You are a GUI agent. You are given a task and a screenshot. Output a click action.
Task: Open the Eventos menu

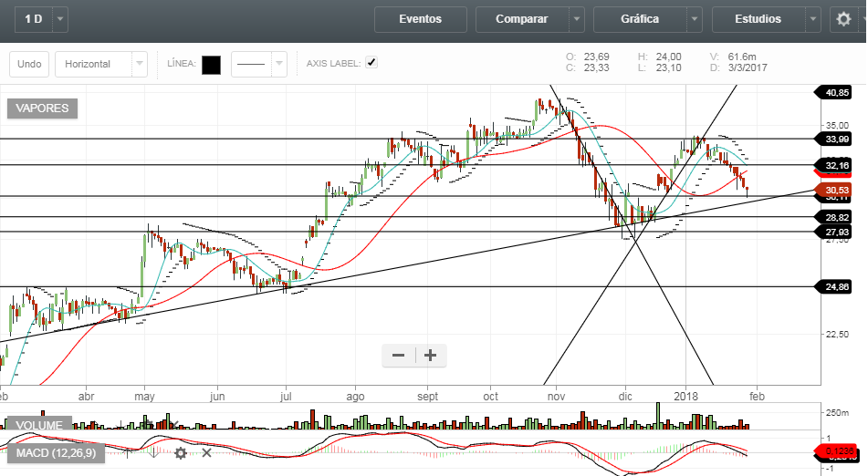point(421,19)
